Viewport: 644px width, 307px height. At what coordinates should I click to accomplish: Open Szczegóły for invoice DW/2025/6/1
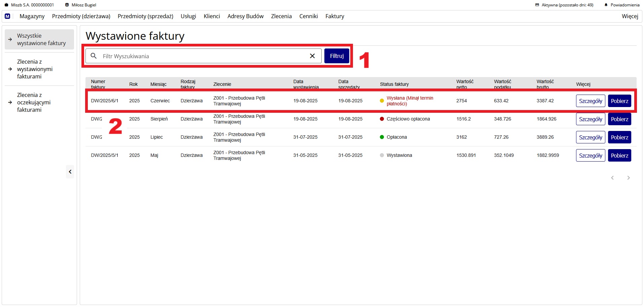590,101
